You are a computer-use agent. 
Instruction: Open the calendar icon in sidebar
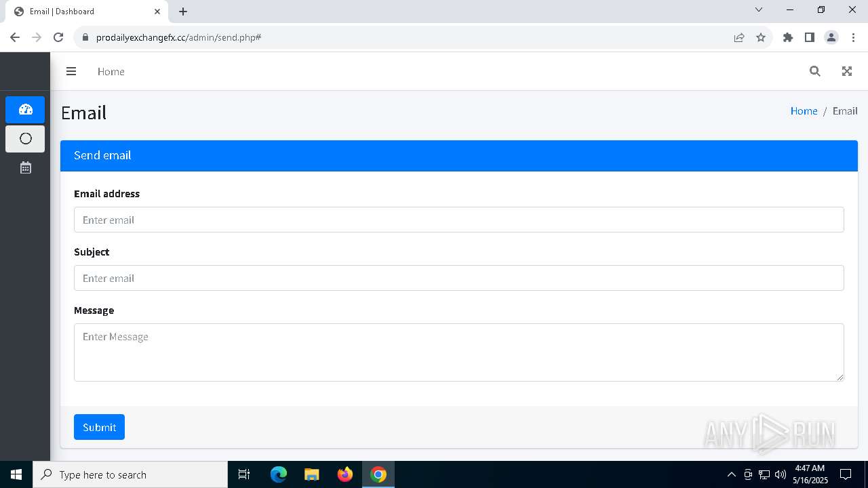click(25, 167)
